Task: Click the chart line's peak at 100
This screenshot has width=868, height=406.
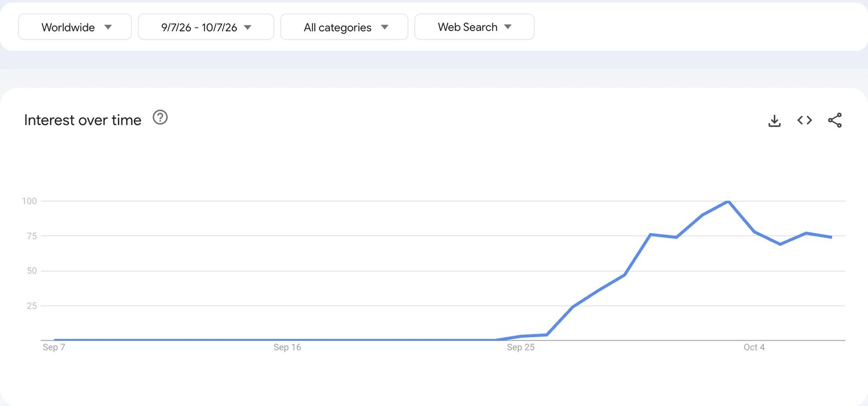Action: click(x=728, y=202)
